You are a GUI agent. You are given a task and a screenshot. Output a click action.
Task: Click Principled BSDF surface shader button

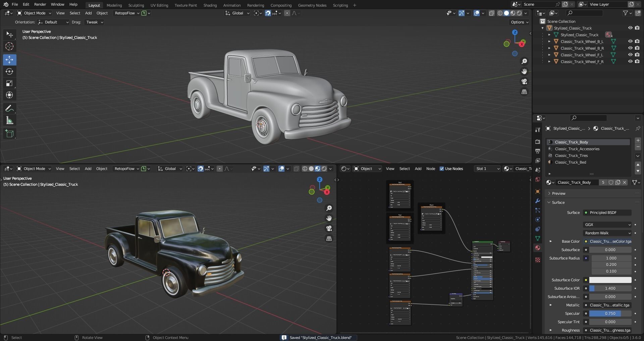(607, 213)
